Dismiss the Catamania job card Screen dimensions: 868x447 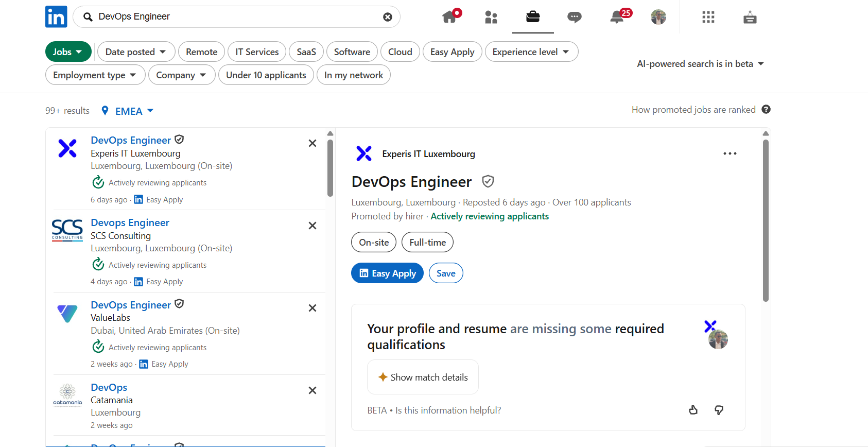[313, 390]
